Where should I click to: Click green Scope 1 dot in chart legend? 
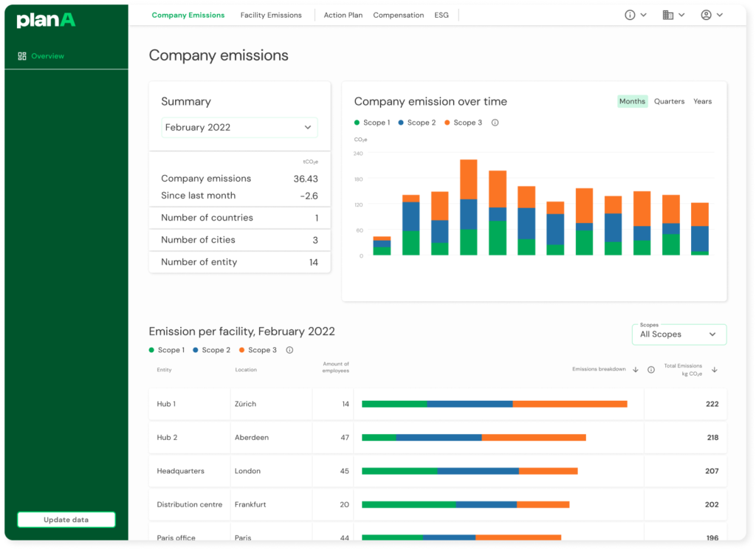357,123
